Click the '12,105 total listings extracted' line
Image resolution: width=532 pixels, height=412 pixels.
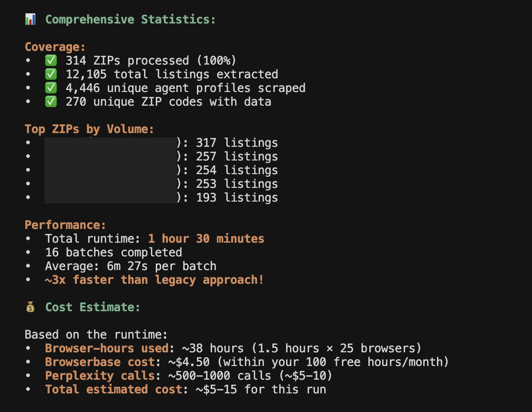click(171, 74)
